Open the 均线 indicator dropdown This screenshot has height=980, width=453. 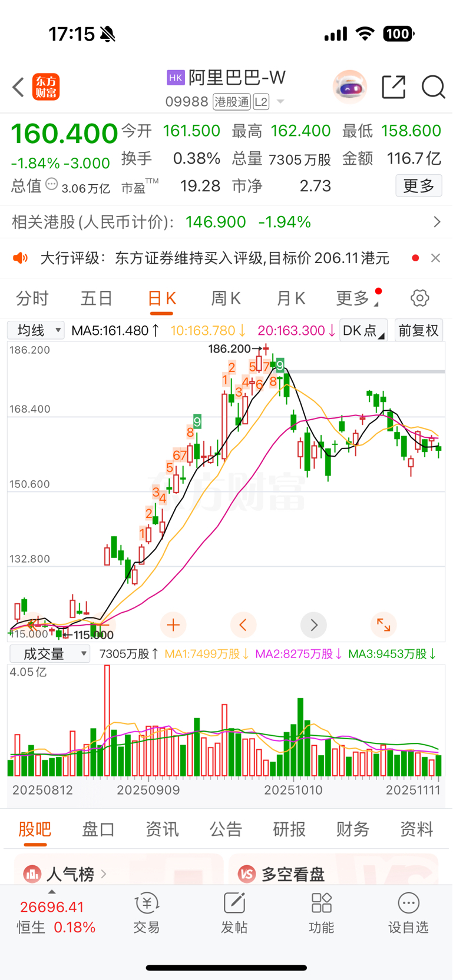coord(36,330)
